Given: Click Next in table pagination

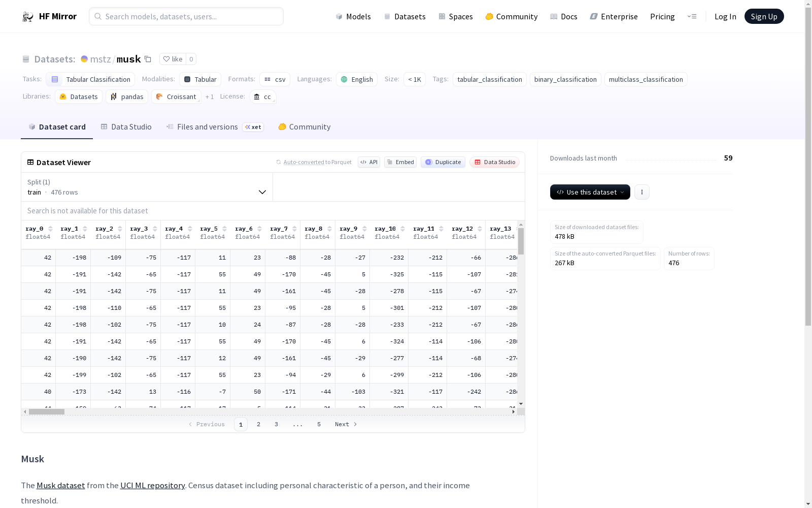Looking at the screenshot, I should (x=346, y=424).
